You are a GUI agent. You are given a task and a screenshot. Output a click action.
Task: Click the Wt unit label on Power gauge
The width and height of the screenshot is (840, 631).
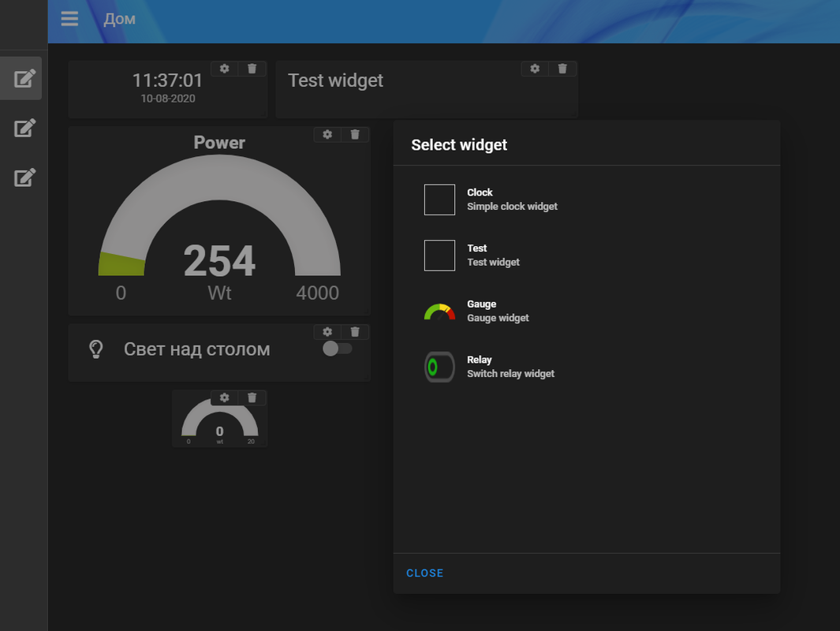(x=219, y=293)
